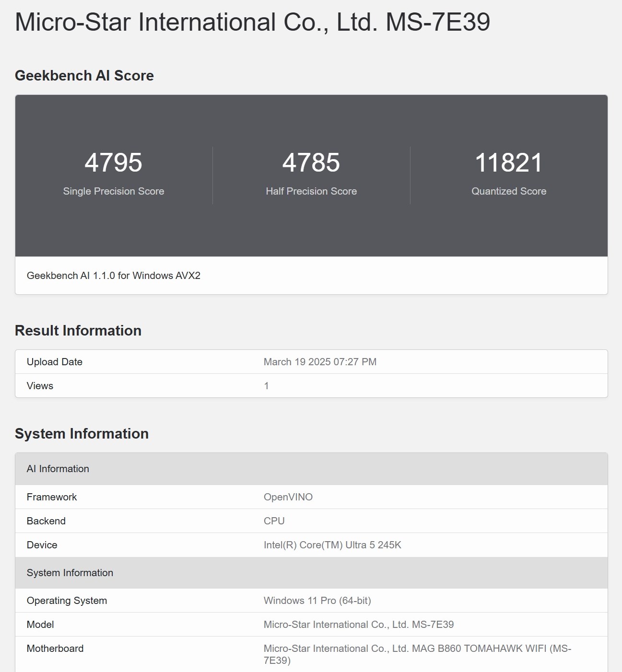The image size is (622, 672).
Task: Click the Single Precision Score label
Action: [x=114, y=191]
